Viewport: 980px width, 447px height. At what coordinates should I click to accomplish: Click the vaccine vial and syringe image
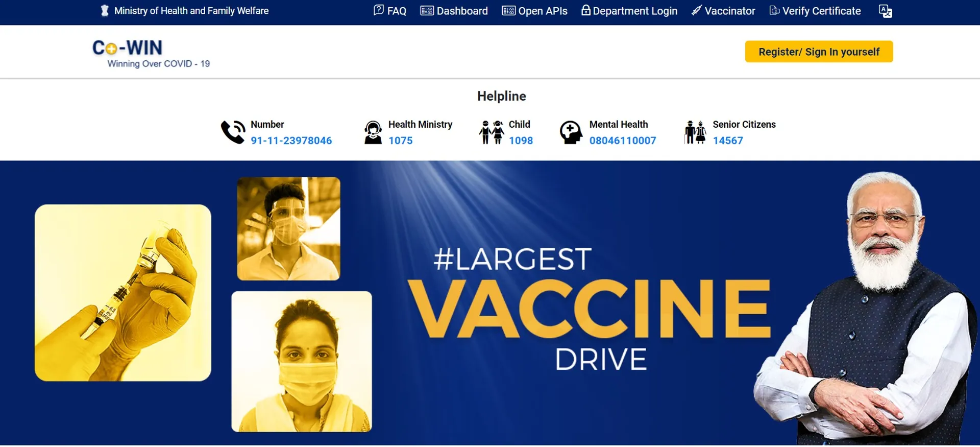pyautogui.click(x=123, y=293)
